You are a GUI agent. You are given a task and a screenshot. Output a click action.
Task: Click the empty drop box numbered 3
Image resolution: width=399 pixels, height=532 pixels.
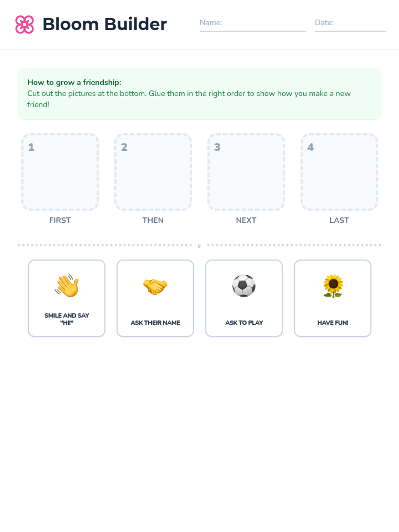[x=246, y=172]
